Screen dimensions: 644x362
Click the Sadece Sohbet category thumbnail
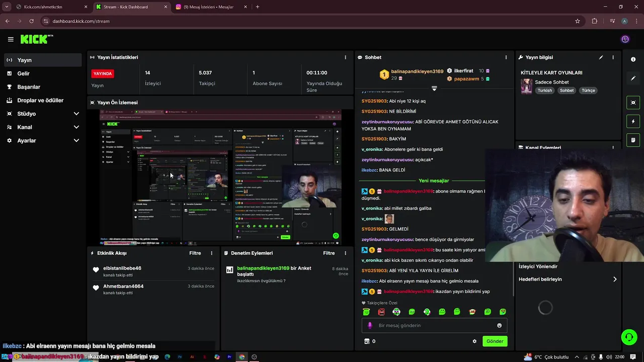click(x=526, y=86)
